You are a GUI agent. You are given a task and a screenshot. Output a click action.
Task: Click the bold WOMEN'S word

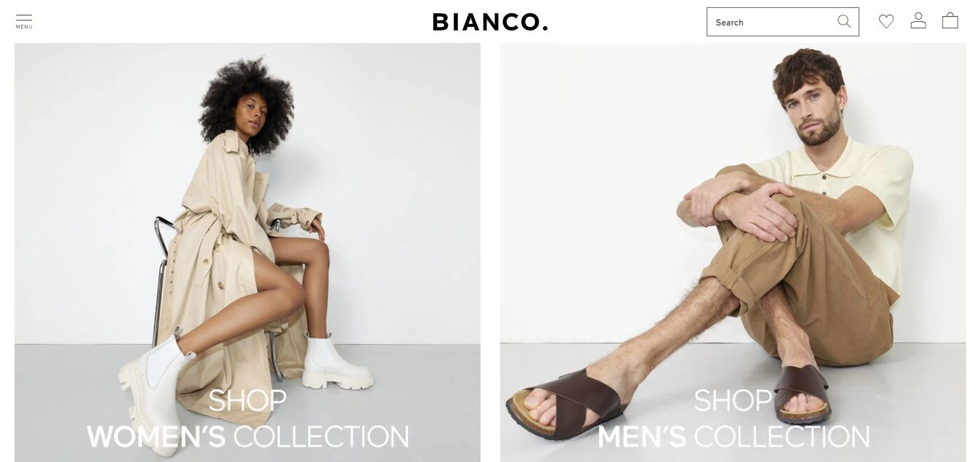click(x=156, y=437)
